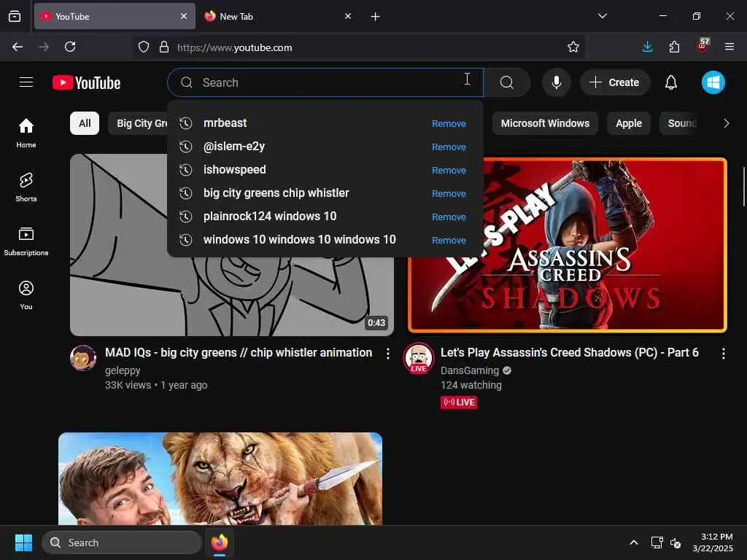Remove big city greens chip whistler history
Viewport: 747px width, 560px height.
coord(449,193)
